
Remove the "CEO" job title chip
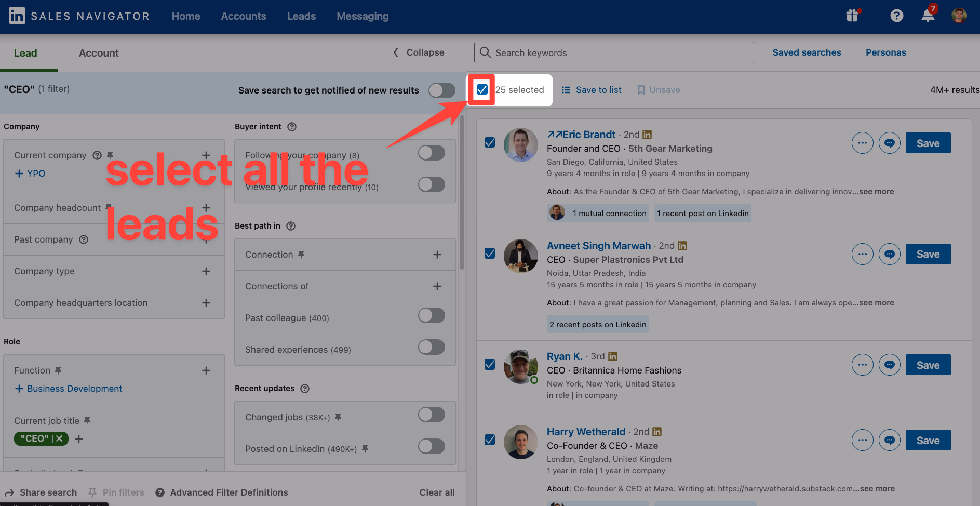pos(59,439)
